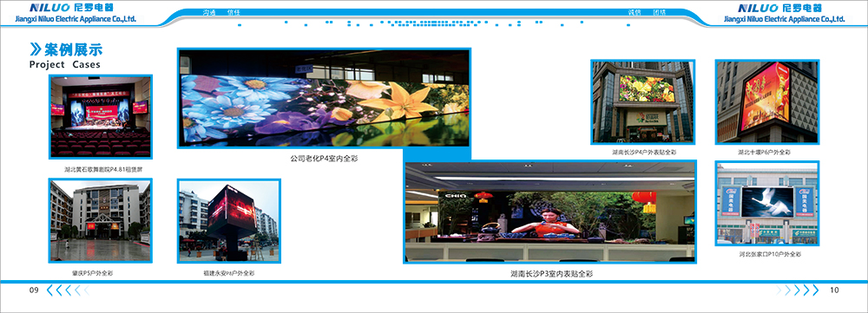
Task: Click the page number 10
Action: (835, 290)
